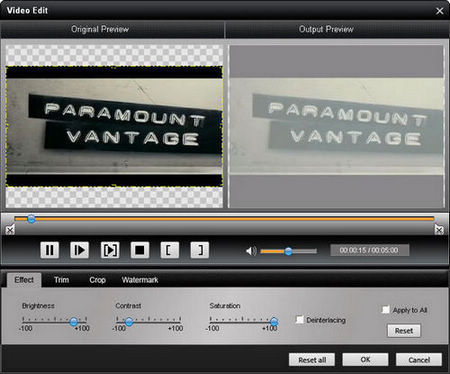Set trim start with left bracket button
The image size is (450, 374).
pyautogui.click(x=170, y=250)
